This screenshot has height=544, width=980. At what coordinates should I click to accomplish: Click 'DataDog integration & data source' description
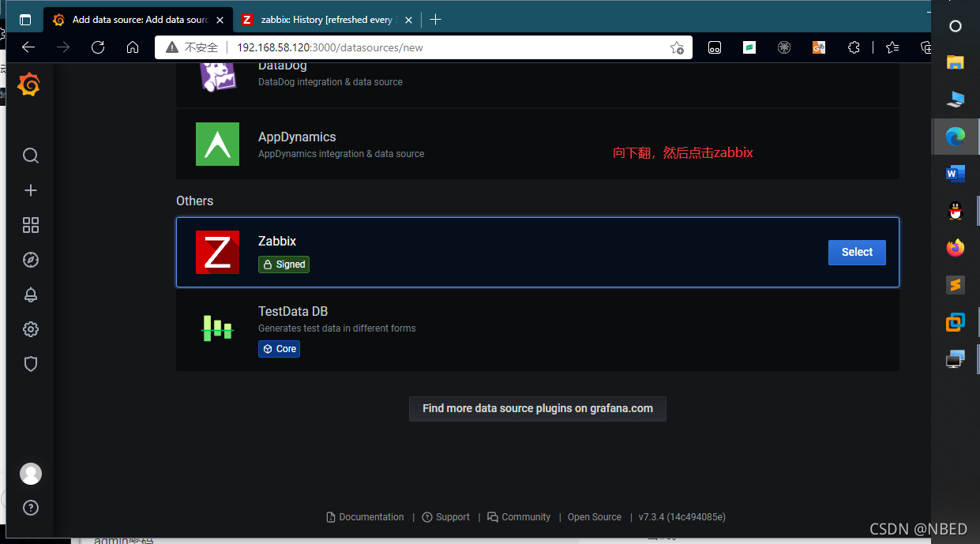pos(330,82)
